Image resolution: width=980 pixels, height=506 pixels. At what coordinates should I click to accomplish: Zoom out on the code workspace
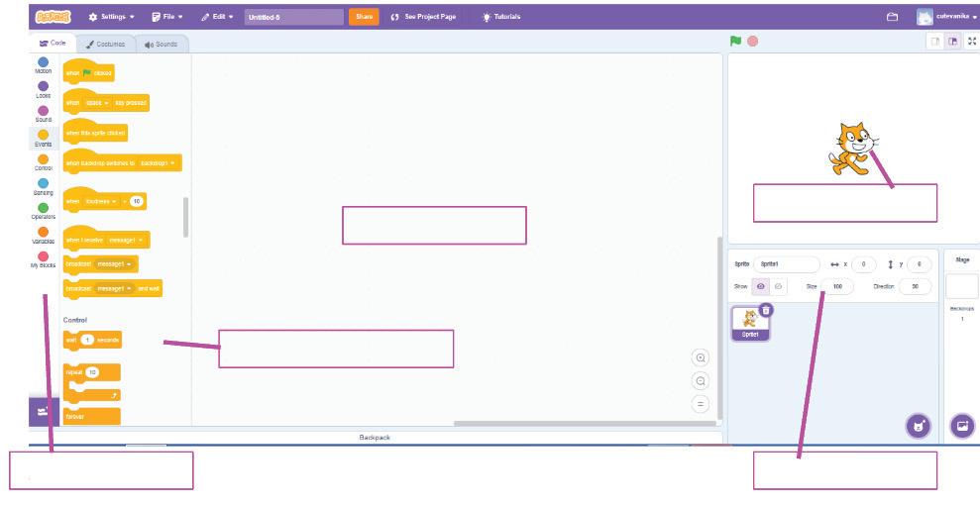point(701,381)
